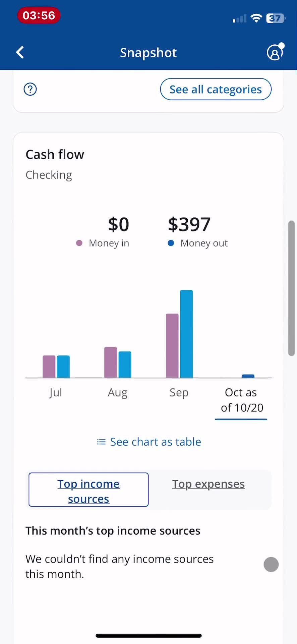The width and height of the screenshot is (297, 644).
Task: Tap the purple Money in legend dot
Action: click(x=79, y=243)
